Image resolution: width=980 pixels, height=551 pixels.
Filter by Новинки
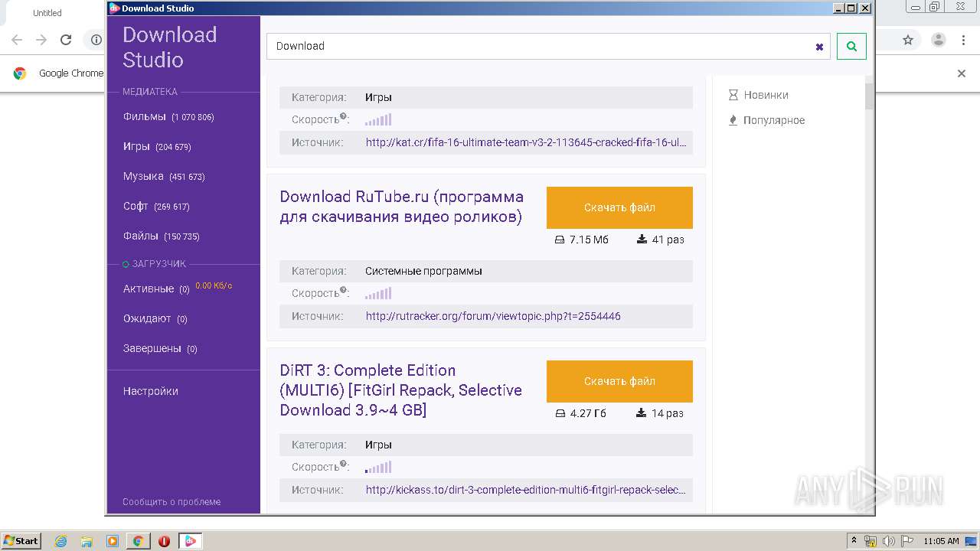point(766,95)
